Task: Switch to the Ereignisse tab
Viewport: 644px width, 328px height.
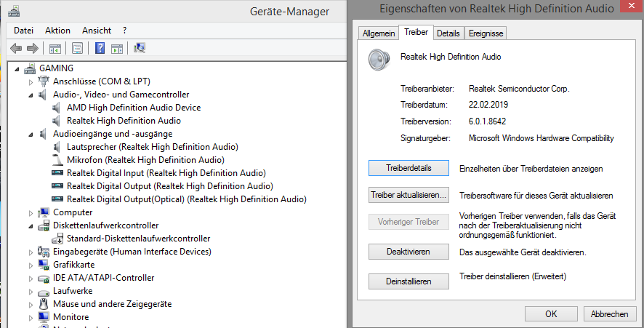Action: (x=486, y=33)
